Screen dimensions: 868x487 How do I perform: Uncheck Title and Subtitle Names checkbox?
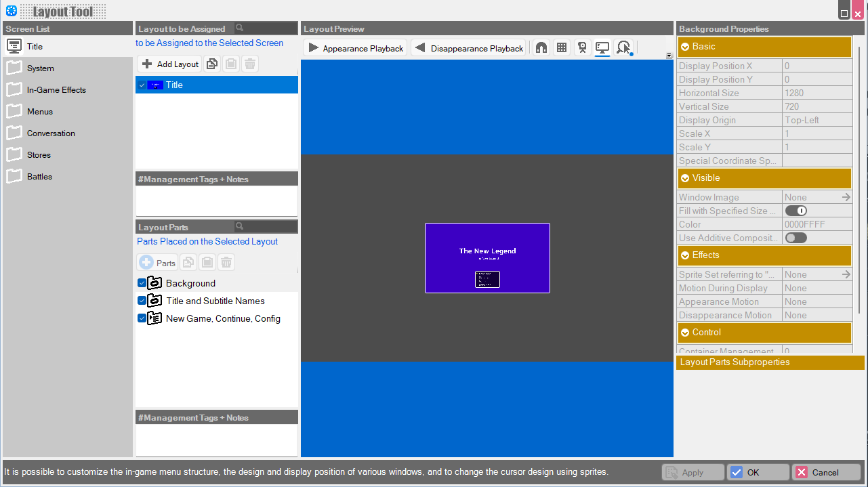coord(142,301)
